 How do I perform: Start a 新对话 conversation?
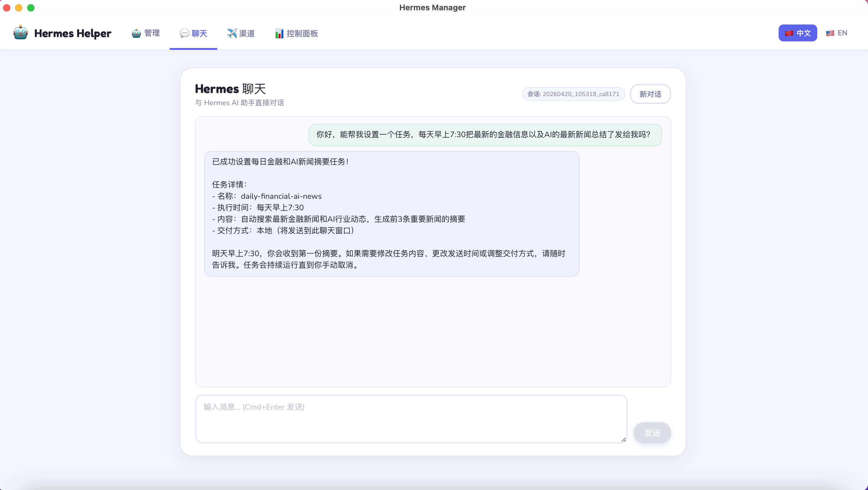click(650, 94)
